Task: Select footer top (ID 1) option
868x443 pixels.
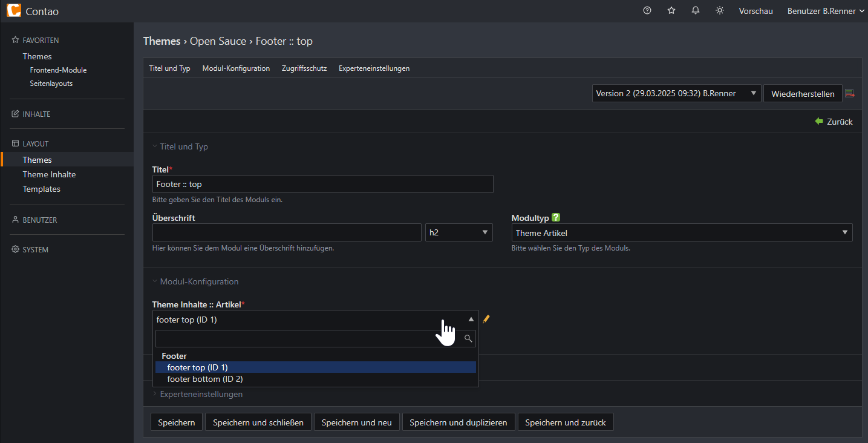Action: tap(316, 367)
